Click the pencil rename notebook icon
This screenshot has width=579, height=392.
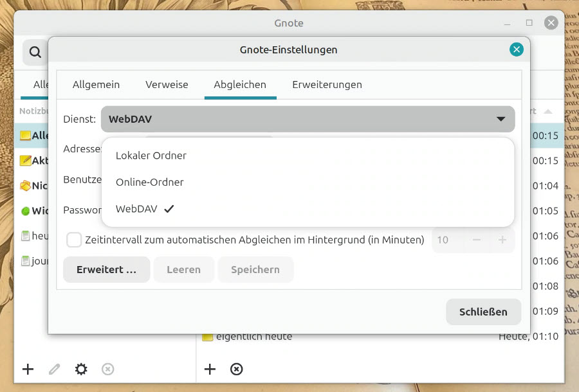point(54,369)
